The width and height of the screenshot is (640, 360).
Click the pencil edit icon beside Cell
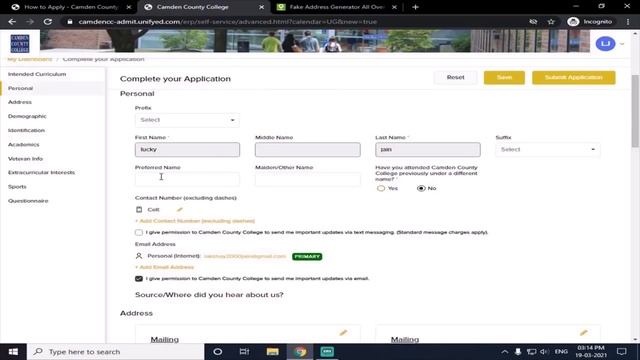180,209
